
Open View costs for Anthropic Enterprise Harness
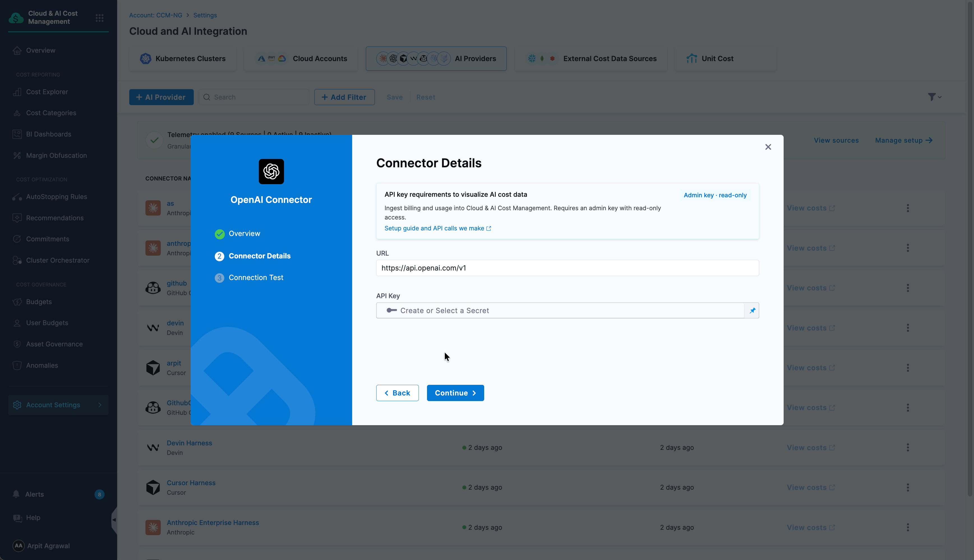pyautogui.click(x=811, y=528)
